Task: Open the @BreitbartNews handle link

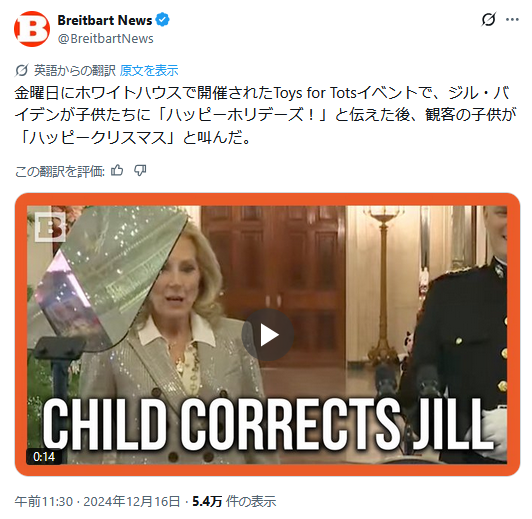Action: click(106, 39)
